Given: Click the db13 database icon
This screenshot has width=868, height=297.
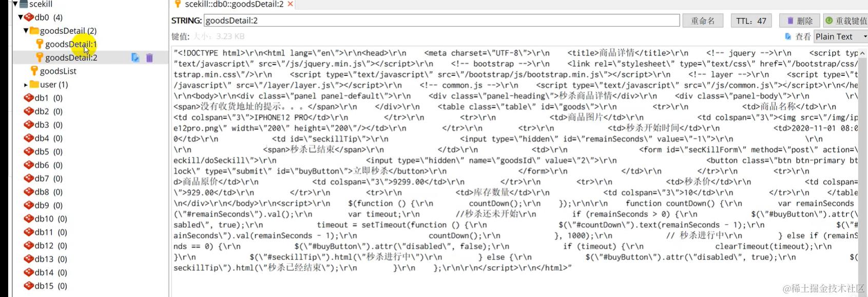Looking at the screenshot, I should 29,259.
